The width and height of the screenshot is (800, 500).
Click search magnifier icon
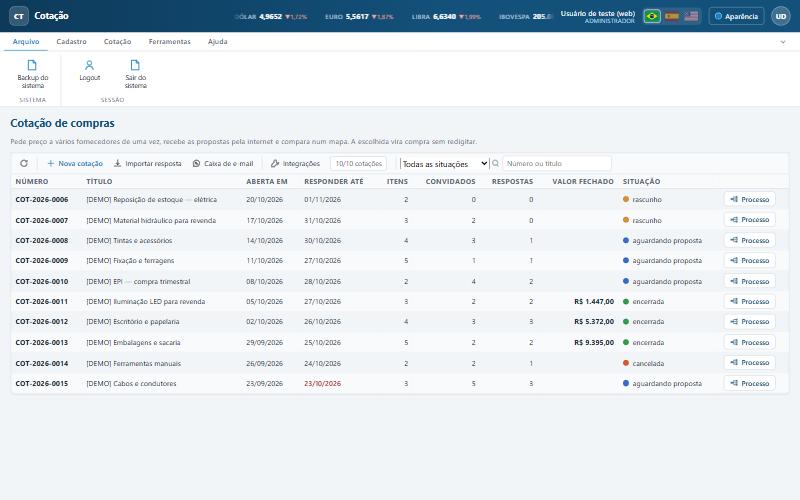tap(495, 163)
